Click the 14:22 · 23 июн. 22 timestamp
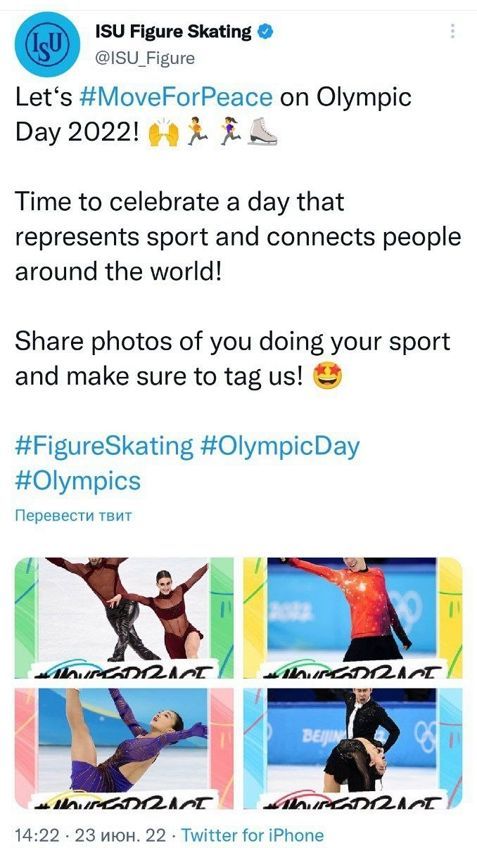Screen dimensions: 477x848 [90, 834]
